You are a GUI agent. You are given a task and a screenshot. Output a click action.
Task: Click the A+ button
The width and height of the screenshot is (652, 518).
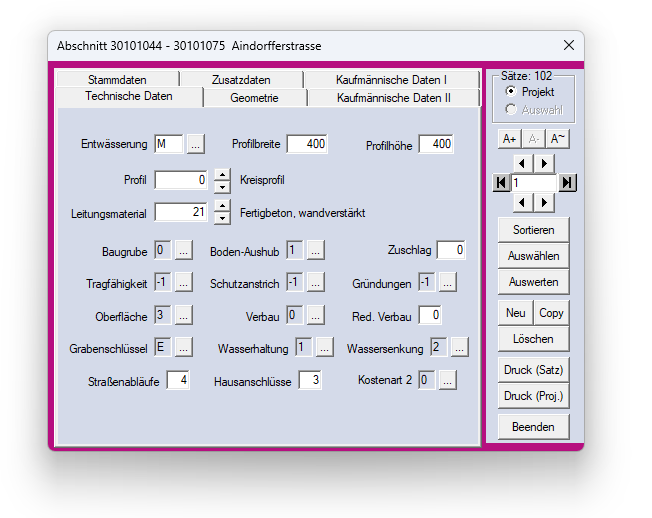click(509, 139)
